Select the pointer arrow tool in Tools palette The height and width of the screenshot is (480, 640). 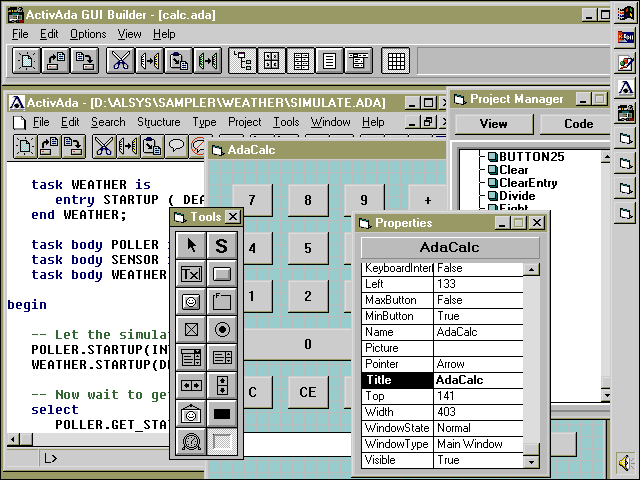click(191, 245)
